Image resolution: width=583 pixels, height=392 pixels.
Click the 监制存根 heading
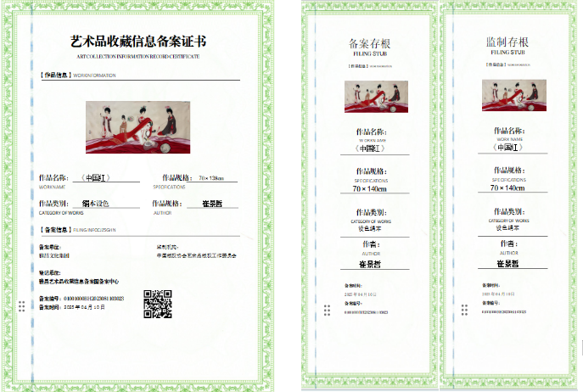pyautogui.click(x=508, y=44)
